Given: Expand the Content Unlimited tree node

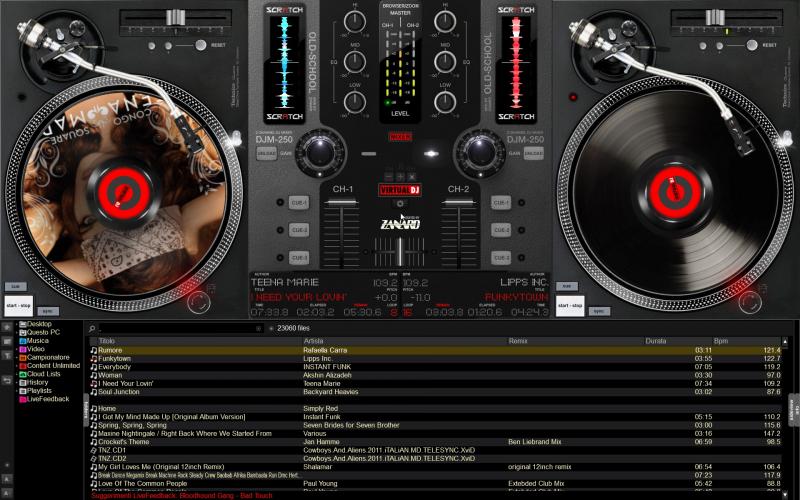Looking at the screenshot, I should click(x=16, y=366).
